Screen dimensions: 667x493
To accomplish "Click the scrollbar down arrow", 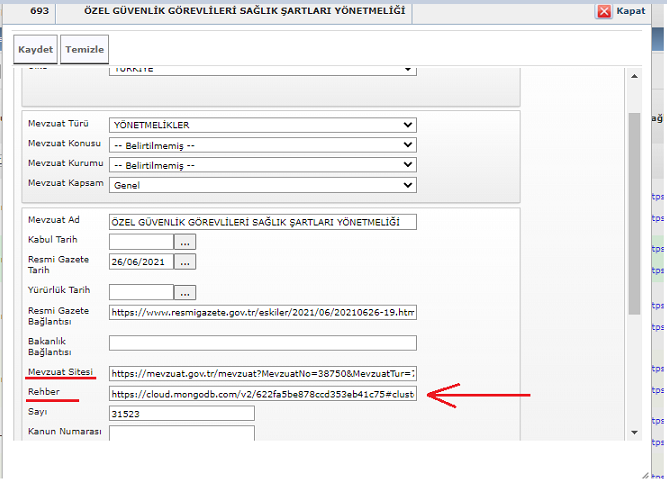I will tap(635, 431).
